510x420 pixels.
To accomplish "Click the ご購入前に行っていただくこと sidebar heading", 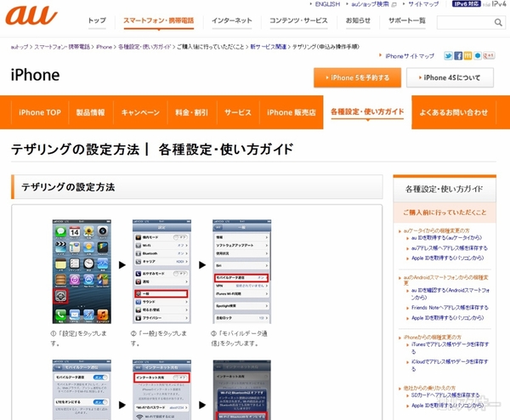I will (445, 213).
